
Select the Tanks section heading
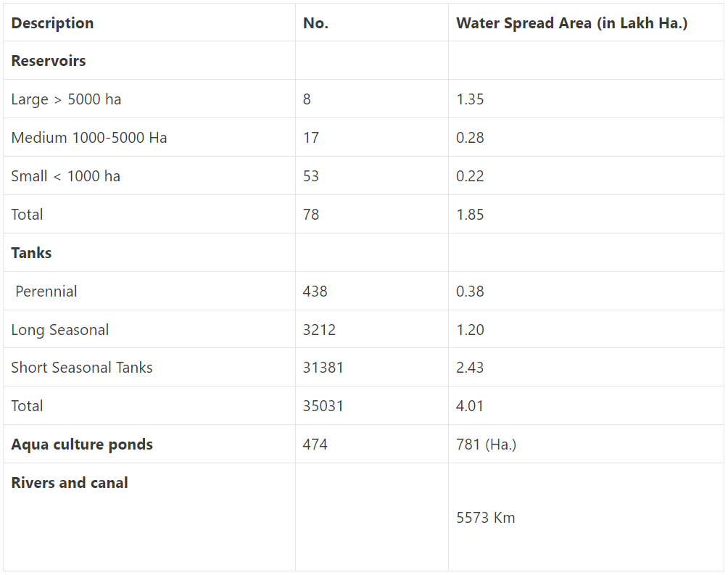click(x=31, y=253)
